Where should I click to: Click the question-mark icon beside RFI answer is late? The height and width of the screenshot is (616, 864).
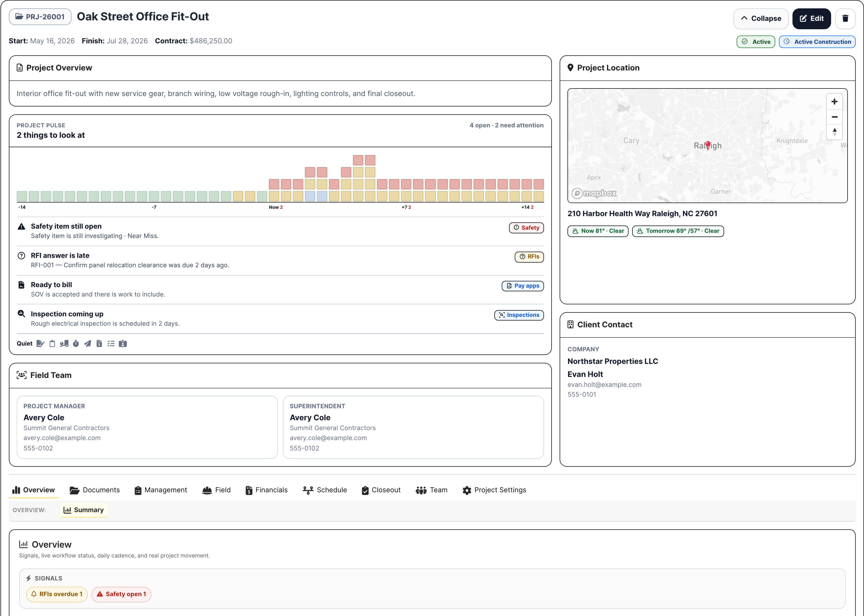coord(22,256)
